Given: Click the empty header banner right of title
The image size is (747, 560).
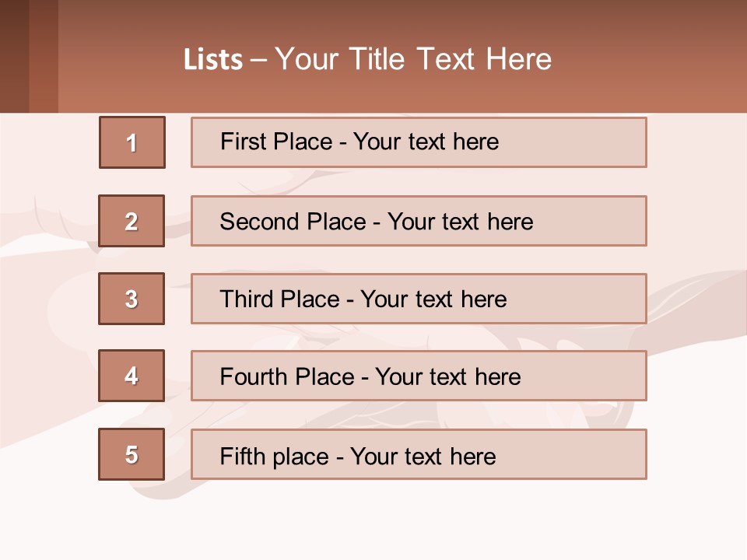Looking at the screenshot, I should (x=654, y=58).
